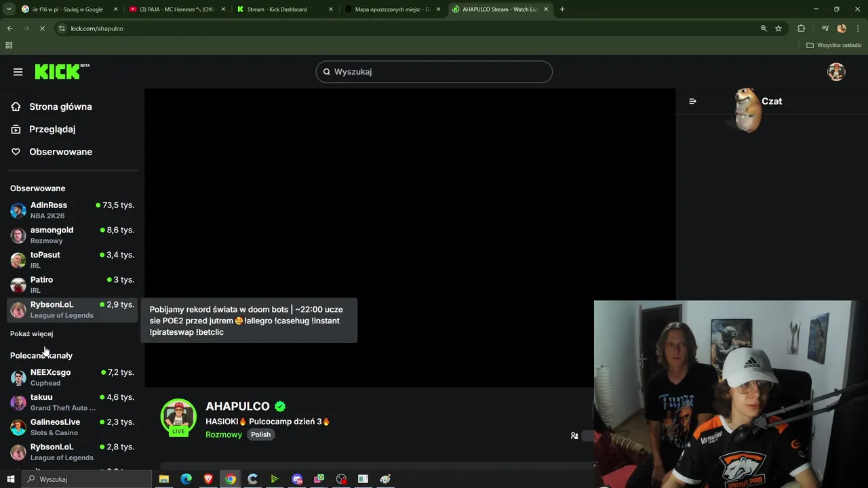Open toPasut channel in sidebar
868x488 pixels.
point(73,260)
